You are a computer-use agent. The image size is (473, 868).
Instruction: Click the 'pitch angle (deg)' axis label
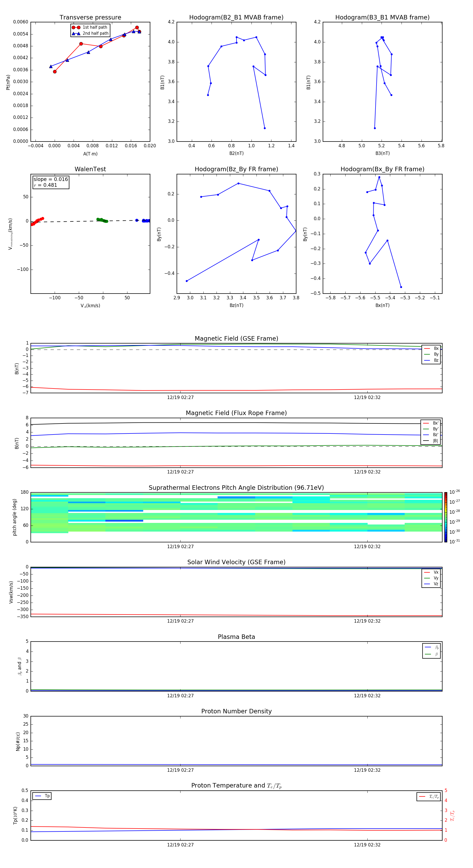pyautogui.click(x=14, y=517)
